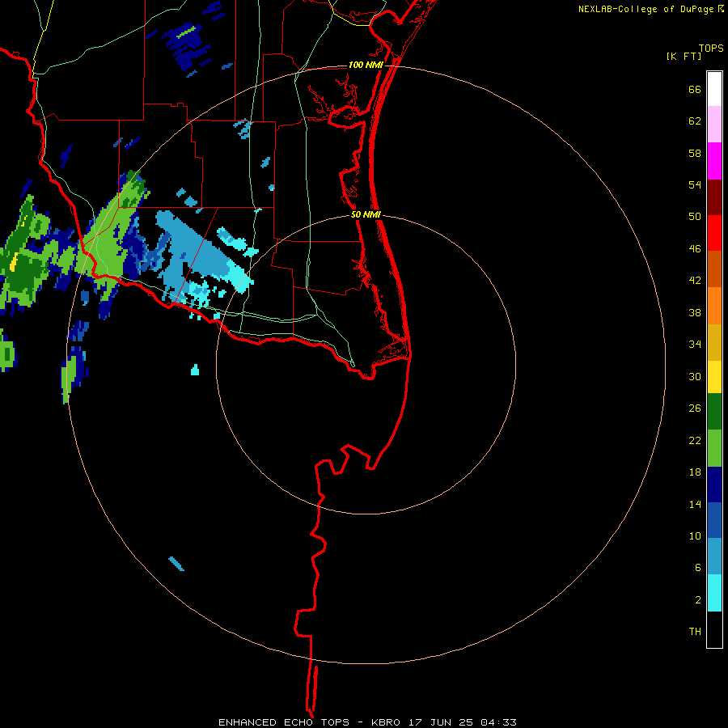The width and height of the screenshot is (728, 728).
Task: Select the 38 value on the legend
Action: pos(695,312)
